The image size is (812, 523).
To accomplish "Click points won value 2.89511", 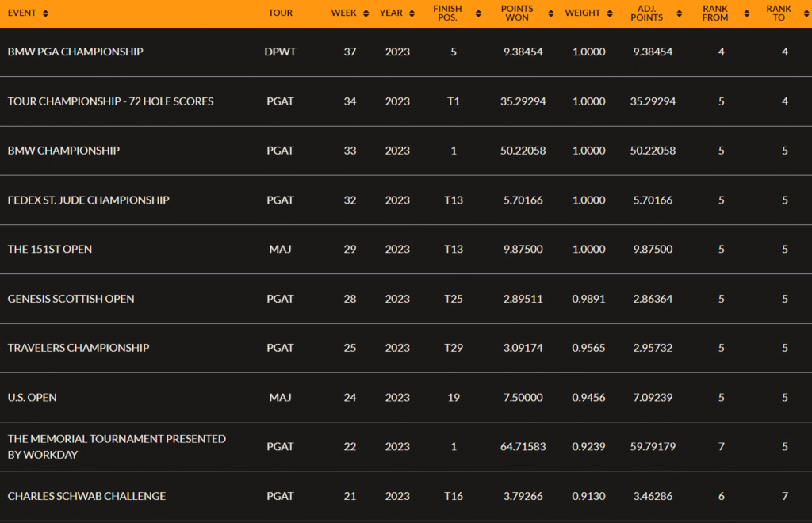I will tap(523, 299).
